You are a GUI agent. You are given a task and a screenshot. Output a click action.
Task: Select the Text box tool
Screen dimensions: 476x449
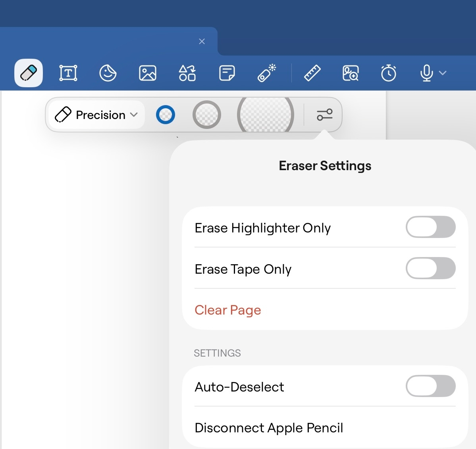[x=68, y=73]
